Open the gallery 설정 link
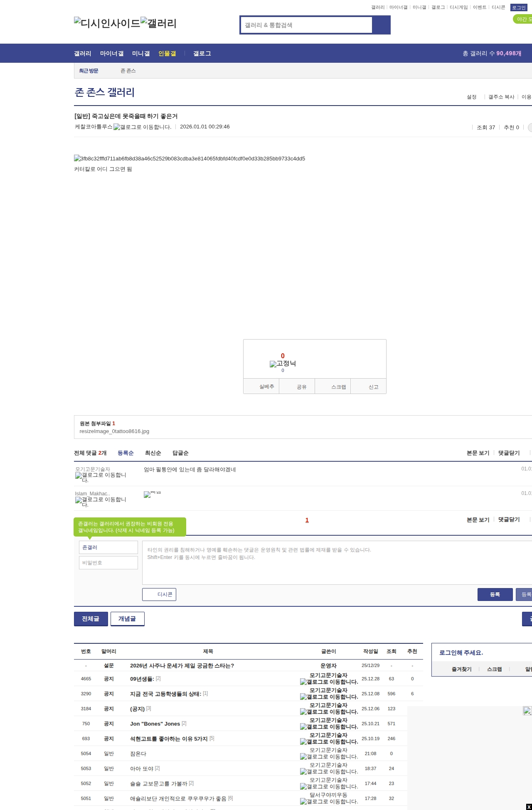 pyautogui.click(x=471, y=97)
